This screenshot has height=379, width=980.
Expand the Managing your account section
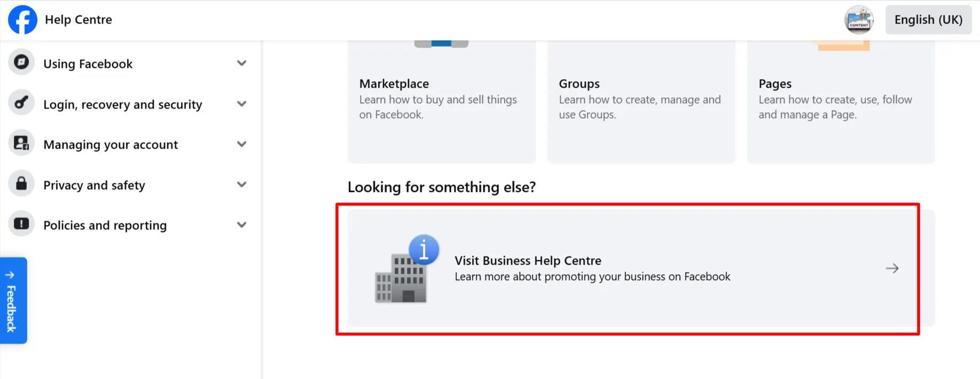(241, 144)
